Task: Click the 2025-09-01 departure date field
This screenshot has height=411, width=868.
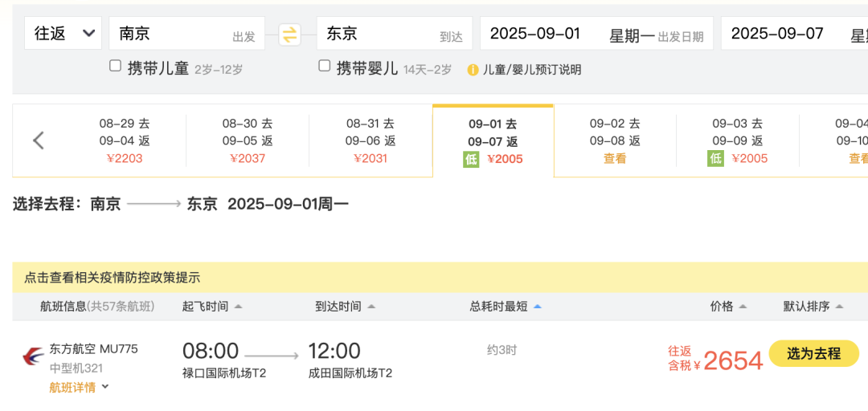Action: (x=596, y=33)
